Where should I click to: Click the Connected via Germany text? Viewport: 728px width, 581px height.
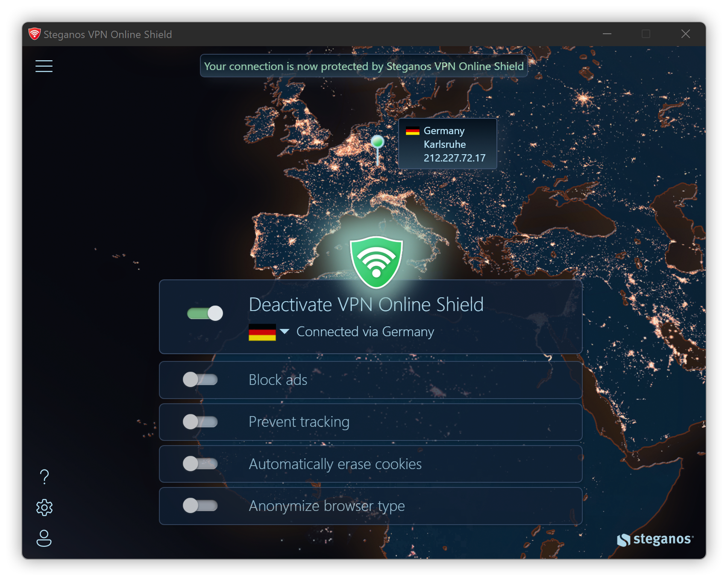pyautogui.click(x=365, y=332)
